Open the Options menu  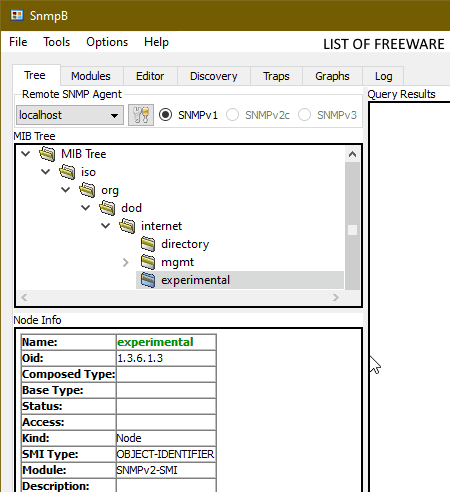coord(107,42)
